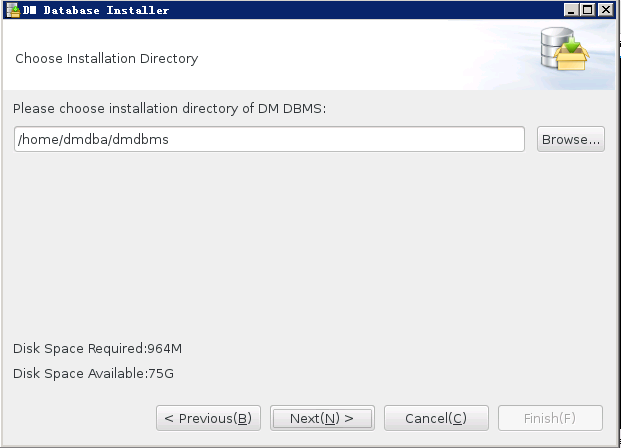Click the 'Choose Installation Directory' heading
Screen dimensions: 621x448
point(107,59)
